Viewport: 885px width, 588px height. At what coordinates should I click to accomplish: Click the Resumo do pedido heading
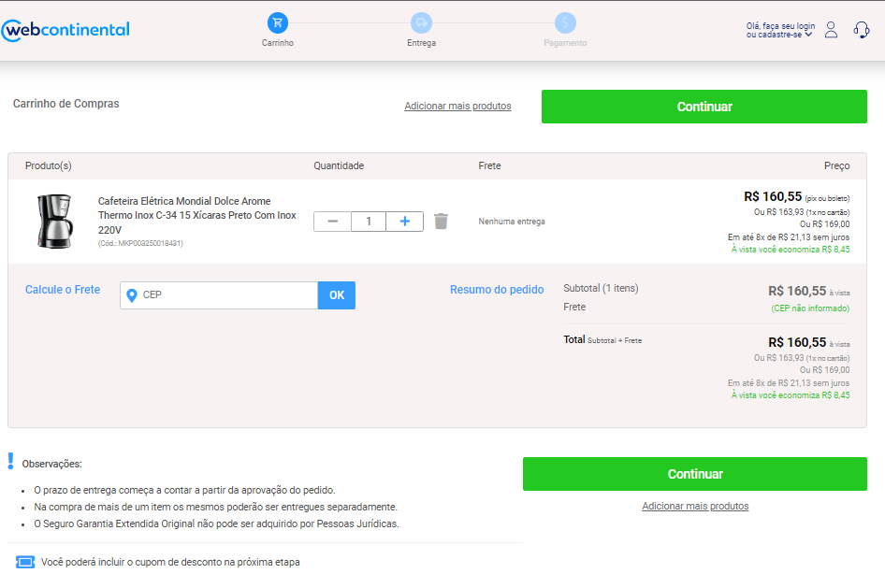tap(497, 290)
